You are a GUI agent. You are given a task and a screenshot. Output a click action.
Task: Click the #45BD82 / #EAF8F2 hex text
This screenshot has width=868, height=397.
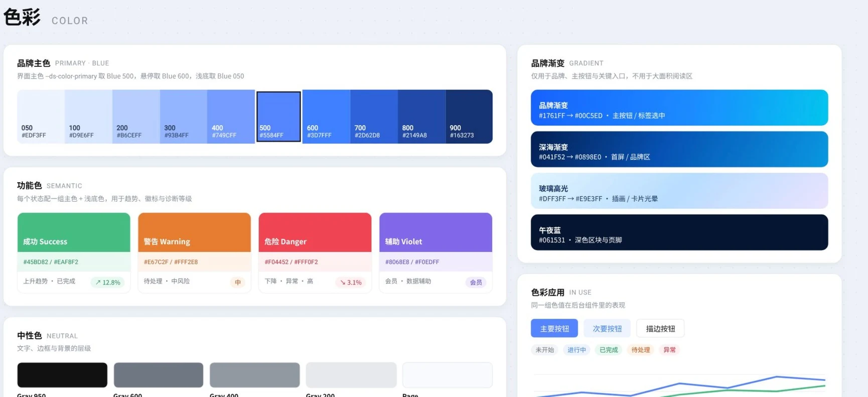click(51, 262)
